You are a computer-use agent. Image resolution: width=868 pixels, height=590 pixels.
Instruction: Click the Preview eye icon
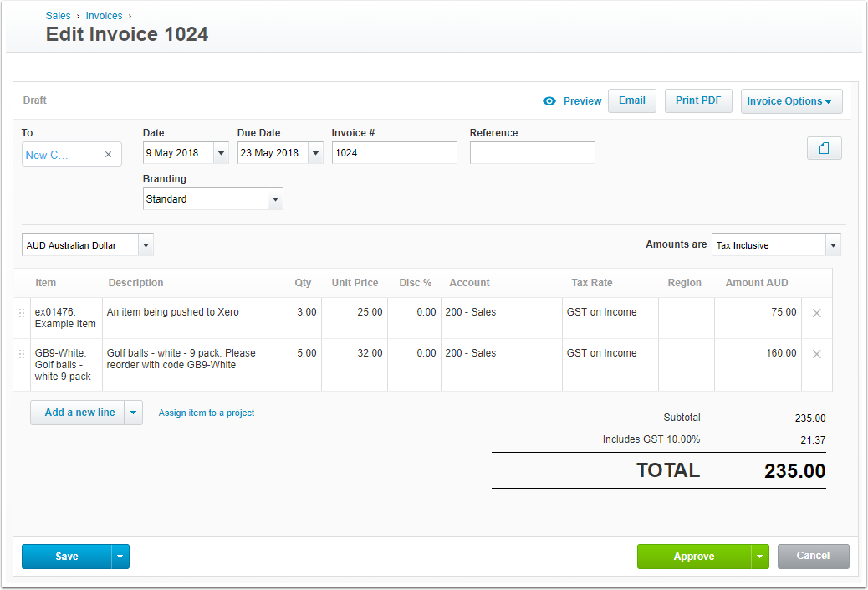tap(549, 100)
